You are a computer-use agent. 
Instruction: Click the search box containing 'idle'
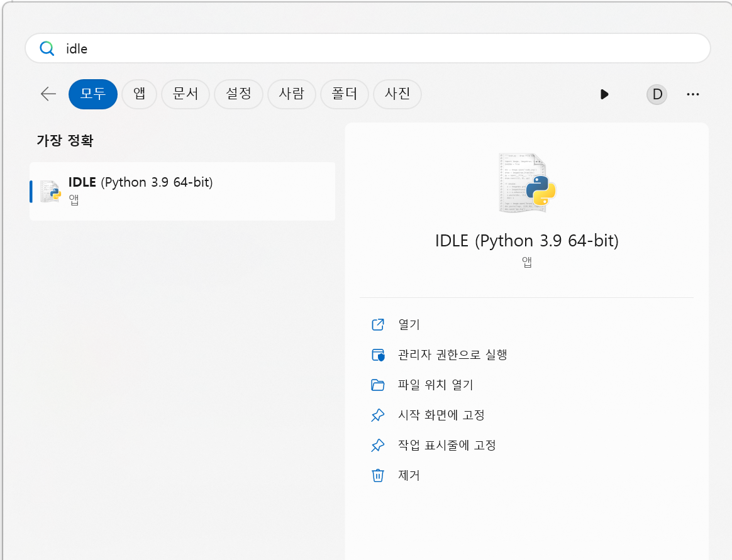coord(368,48)
